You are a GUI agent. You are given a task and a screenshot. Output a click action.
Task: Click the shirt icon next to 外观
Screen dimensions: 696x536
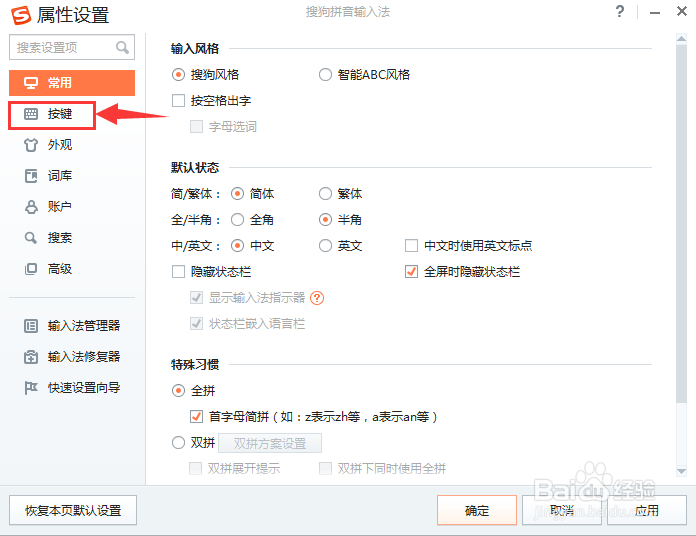click(x=31, y=145)
